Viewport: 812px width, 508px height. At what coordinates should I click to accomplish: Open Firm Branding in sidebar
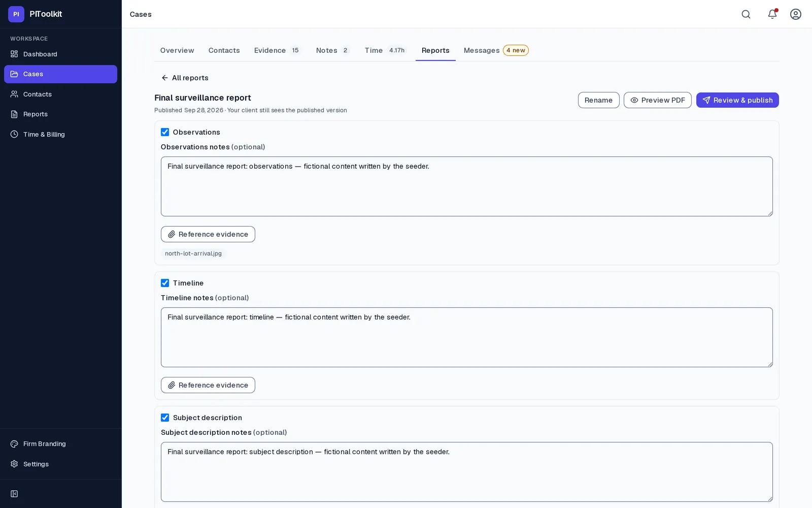(60, 443)
